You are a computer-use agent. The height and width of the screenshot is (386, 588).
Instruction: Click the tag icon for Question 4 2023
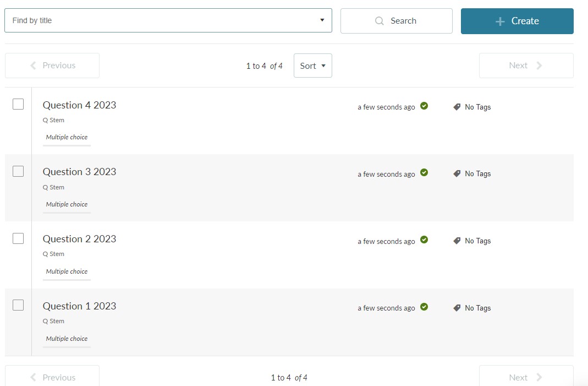coord(457,107)
